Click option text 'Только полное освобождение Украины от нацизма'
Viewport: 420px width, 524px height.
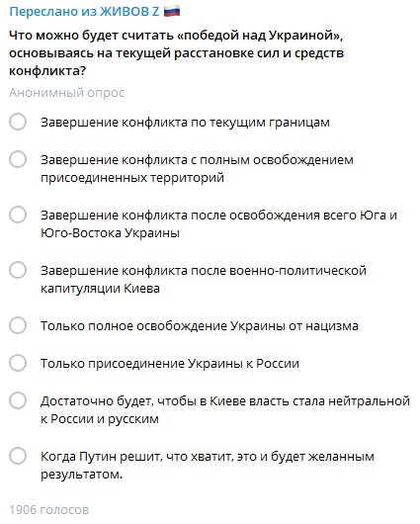pos(200,326)
